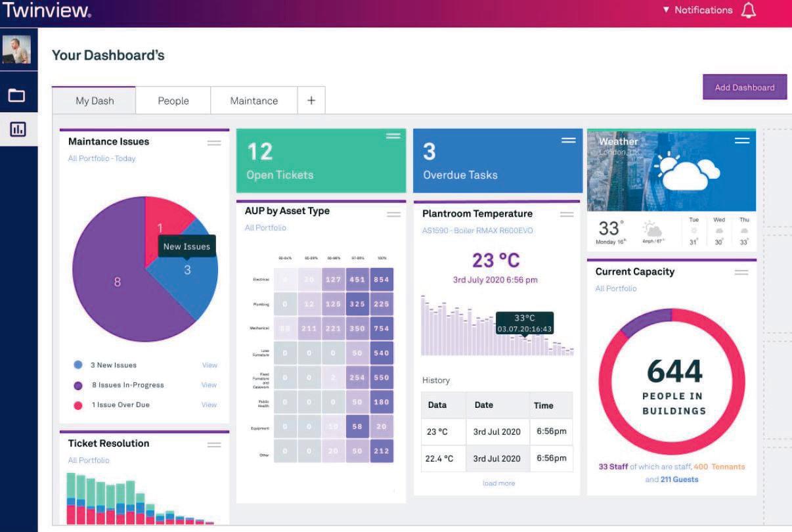View the 1 Issue Over Due link
This screenshot has width=792, height=532.
point(209,405)
